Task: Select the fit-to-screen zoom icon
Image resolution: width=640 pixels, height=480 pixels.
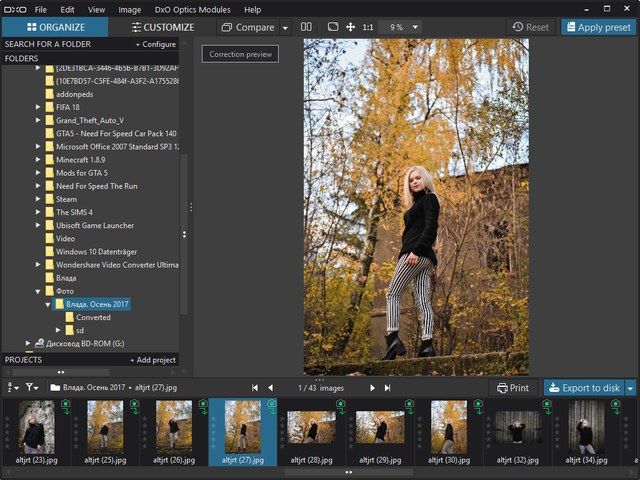Action: [333, 27]
